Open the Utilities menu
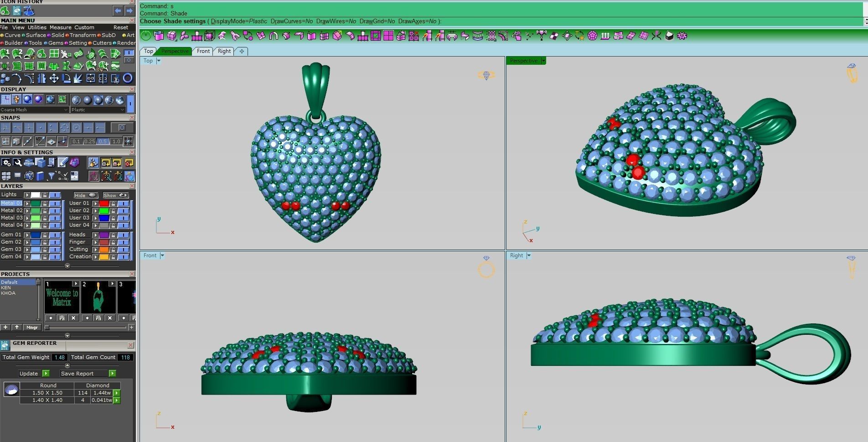The image size is (868, 442). click(x=37, y=27)
